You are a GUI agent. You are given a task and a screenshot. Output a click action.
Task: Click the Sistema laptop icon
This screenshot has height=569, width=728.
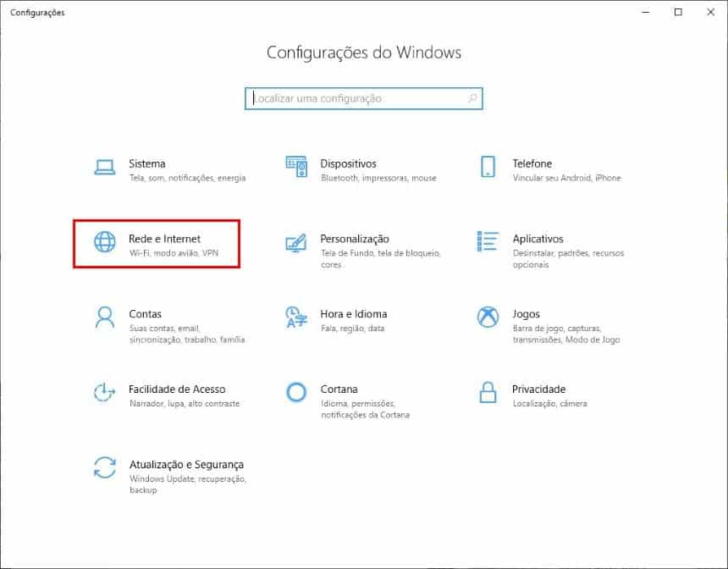tap(104, 167)
